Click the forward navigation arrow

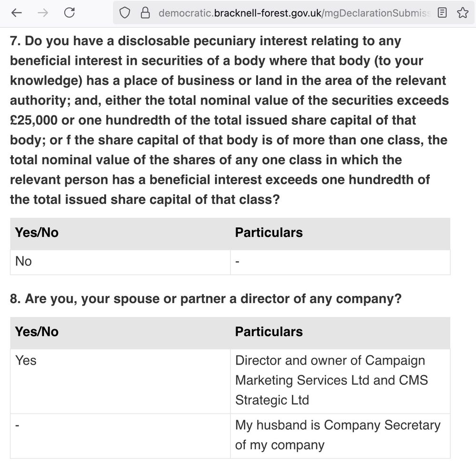(x=43, y=12)
